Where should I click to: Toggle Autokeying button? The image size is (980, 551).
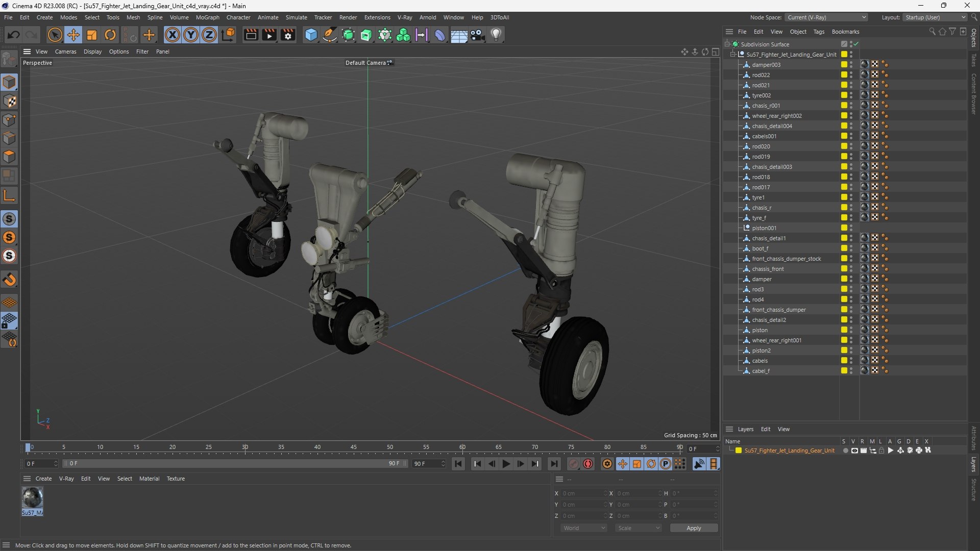588,464
